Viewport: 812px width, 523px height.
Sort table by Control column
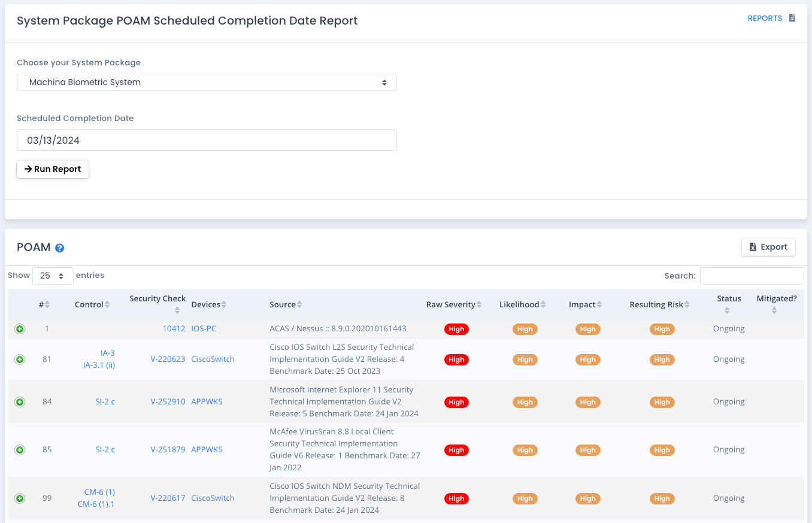[x=92, y=304]
